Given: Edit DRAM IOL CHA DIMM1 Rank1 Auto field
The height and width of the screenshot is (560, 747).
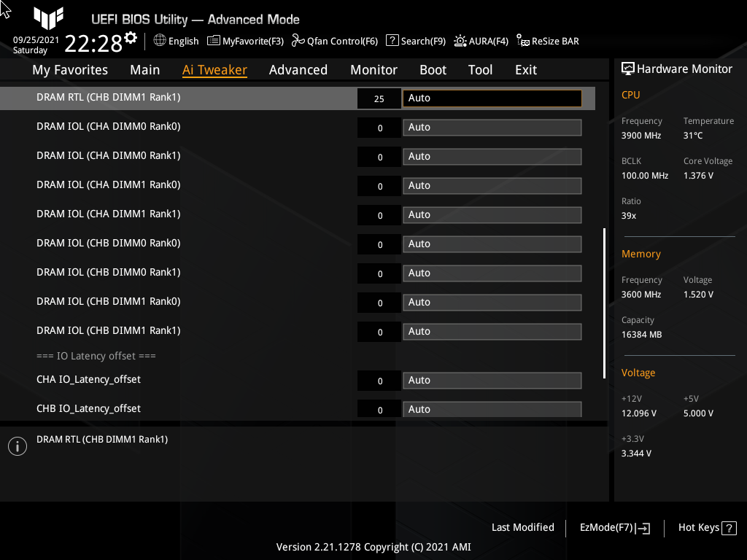Looking at the screenshot, I should [492, 215].
